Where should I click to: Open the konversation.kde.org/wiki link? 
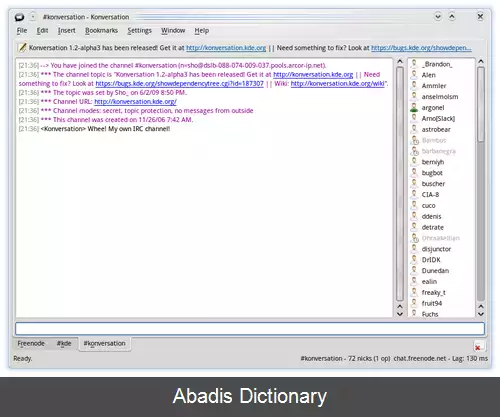point(337,84)
